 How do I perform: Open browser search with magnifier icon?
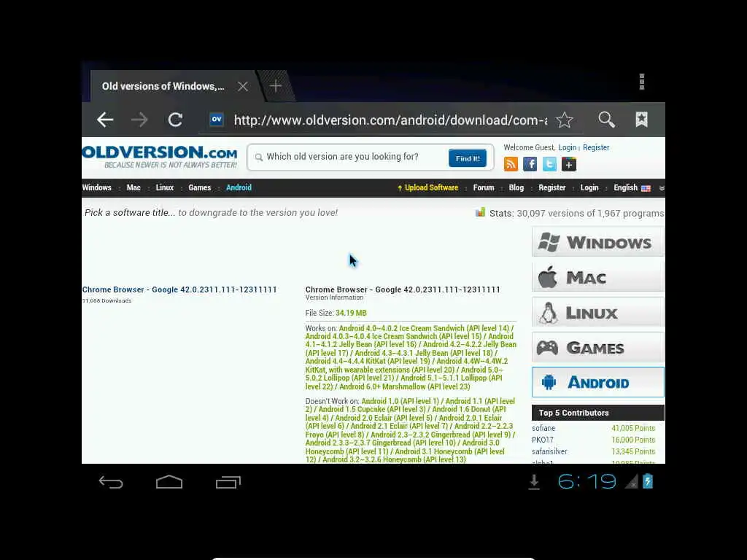606,120
